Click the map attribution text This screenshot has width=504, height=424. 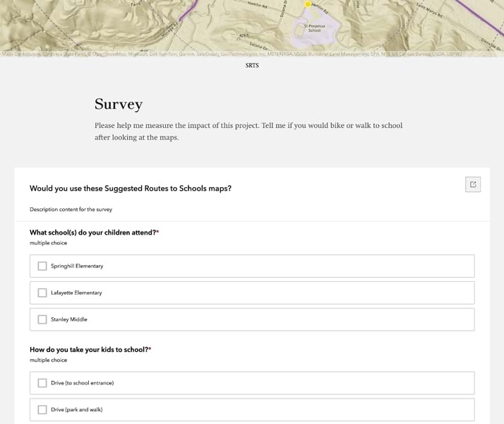click(x=233, y=54)
